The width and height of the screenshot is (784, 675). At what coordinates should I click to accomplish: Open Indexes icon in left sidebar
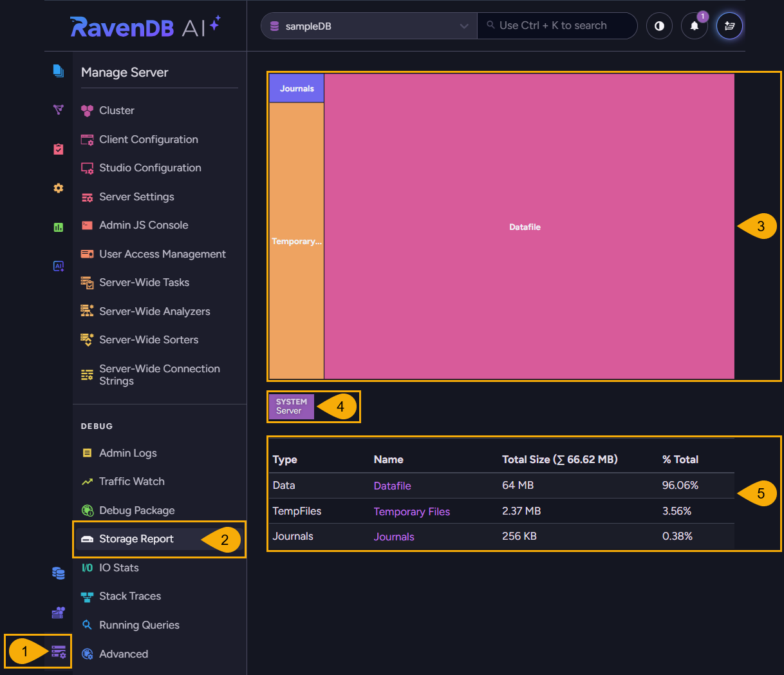58,109
